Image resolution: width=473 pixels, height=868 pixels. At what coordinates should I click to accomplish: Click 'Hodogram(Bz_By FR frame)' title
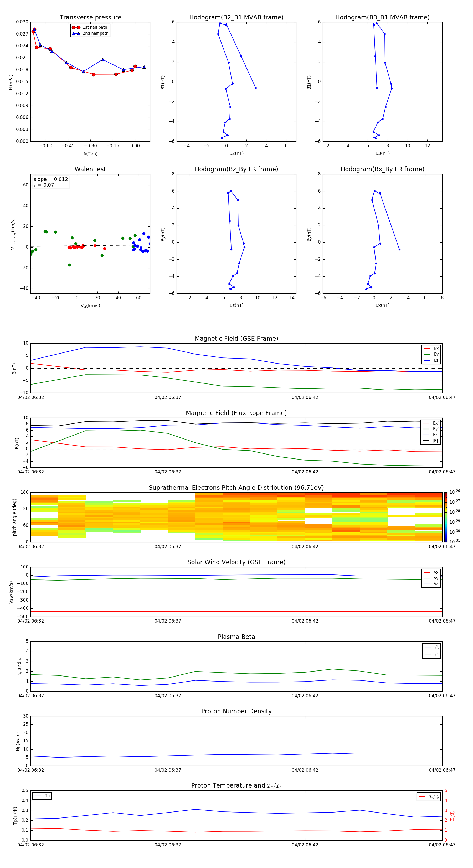[x=236, y=169]
